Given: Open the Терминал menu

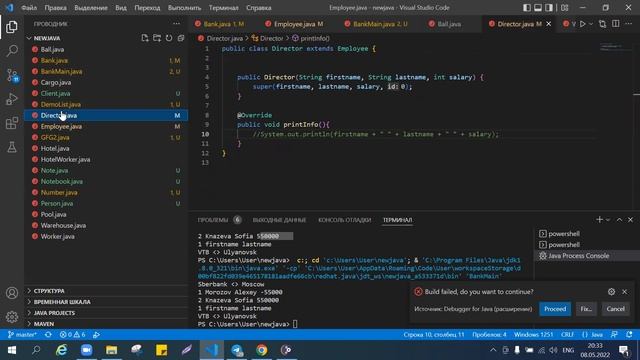Looking at the screenshot, I should 223,8.
